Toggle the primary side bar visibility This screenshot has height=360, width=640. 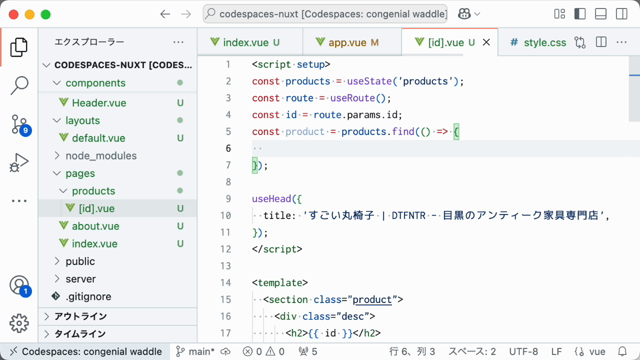[580, 14]
